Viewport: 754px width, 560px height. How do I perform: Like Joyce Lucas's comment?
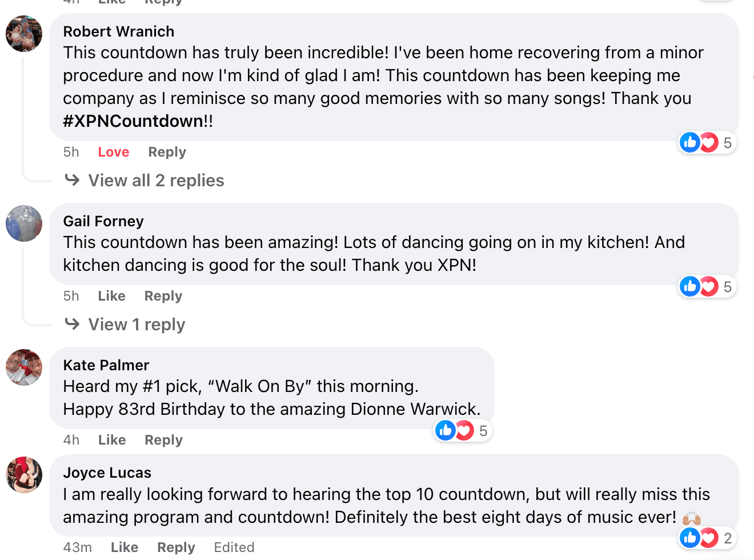(x=124, y=547)
